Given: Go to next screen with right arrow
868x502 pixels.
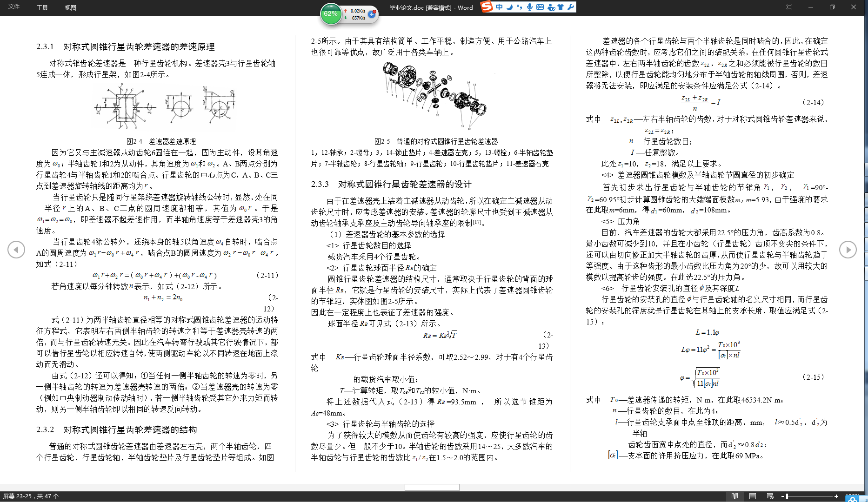Looking at the screenshot, I should (848, 250).
